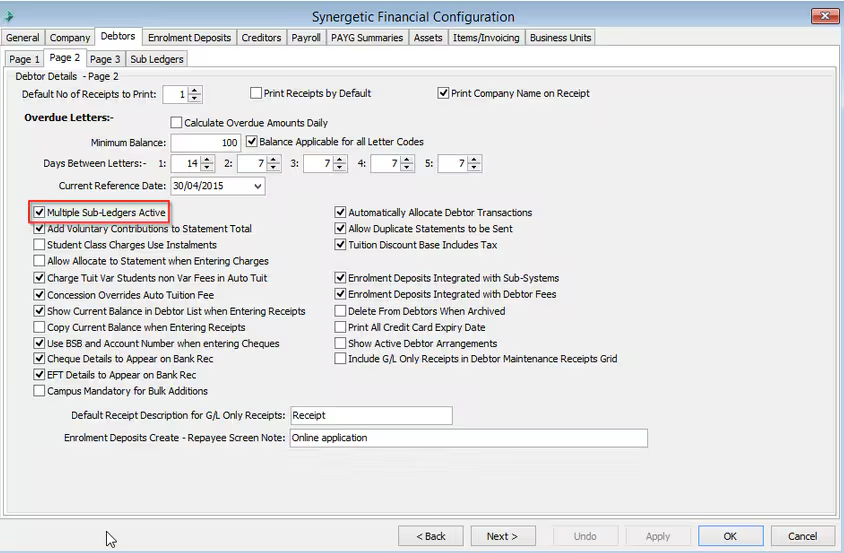844x553 pixels.
Task: Increase Days Between Letters 5 value
Action: pyautogui.click(x=474, y=160)
